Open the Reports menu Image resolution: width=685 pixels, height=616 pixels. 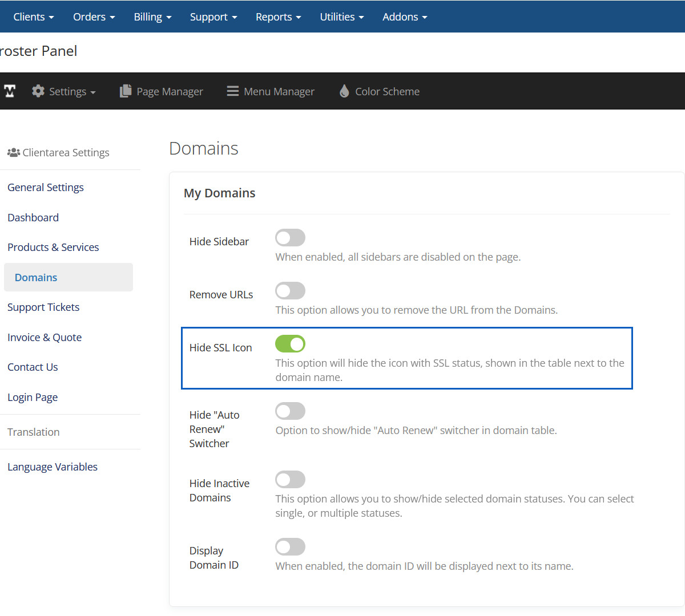click(278, 17)
